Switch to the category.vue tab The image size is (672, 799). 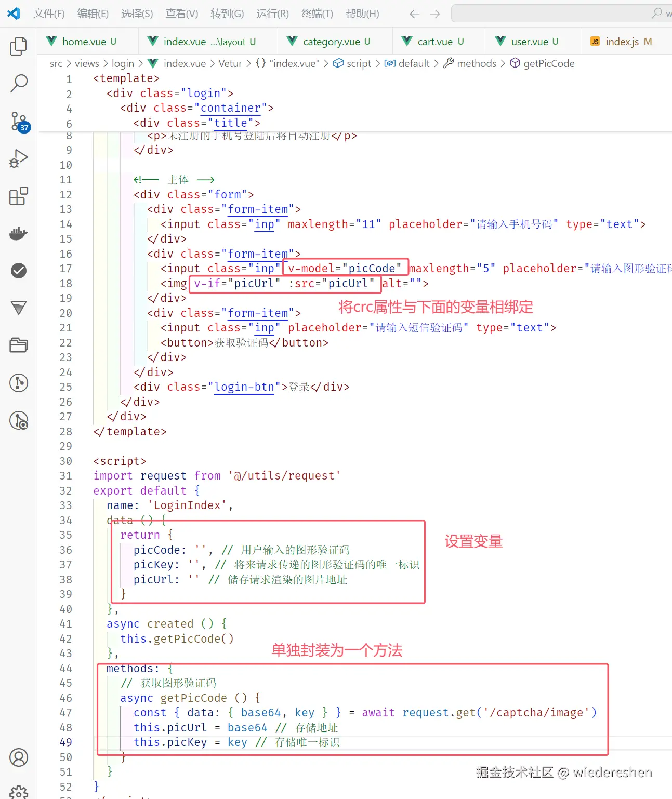[x=335, y=42]
